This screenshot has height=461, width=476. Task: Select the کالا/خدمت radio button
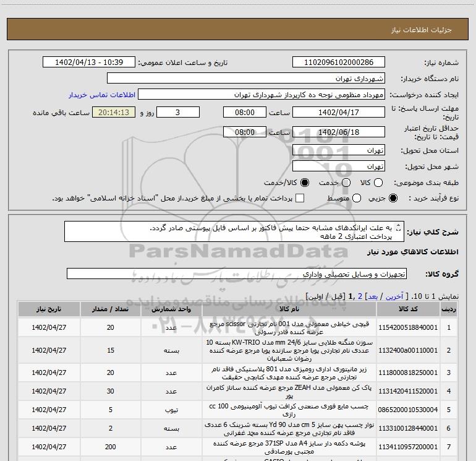click(x=305, y=183)
